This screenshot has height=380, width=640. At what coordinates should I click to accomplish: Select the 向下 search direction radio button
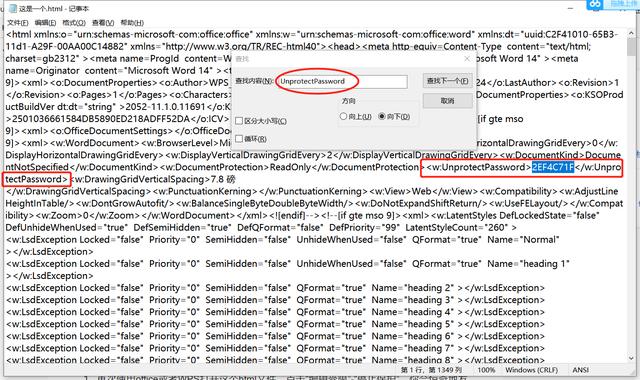click(382, 116)
